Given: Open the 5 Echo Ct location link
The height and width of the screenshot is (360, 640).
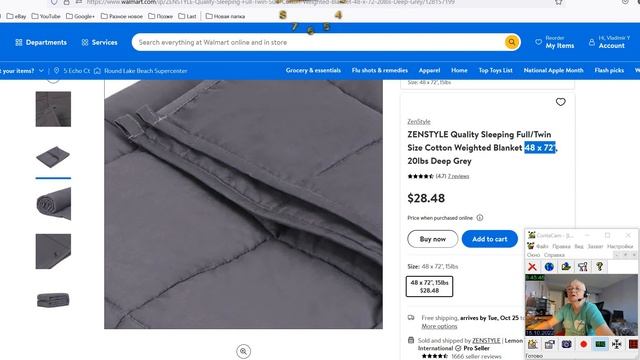Looking at the screenshot, I should [x=72, y=71].
